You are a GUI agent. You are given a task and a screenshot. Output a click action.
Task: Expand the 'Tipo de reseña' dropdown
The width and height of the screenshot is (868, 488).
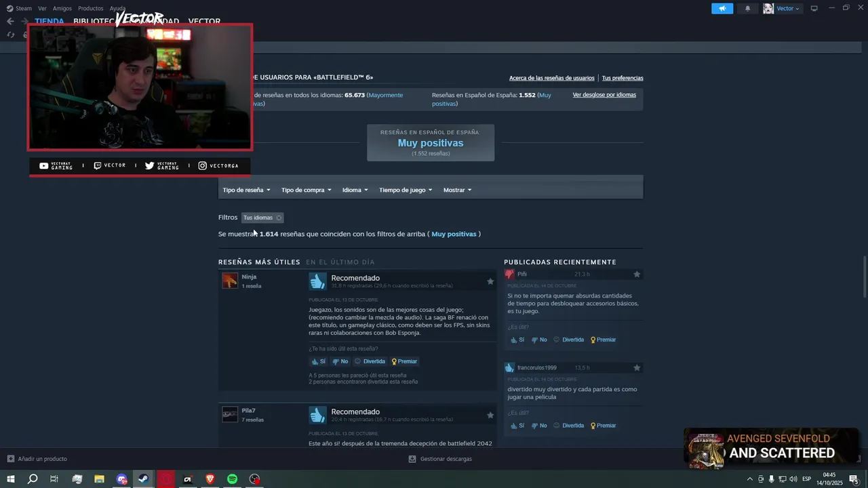[x=247, y=190]
